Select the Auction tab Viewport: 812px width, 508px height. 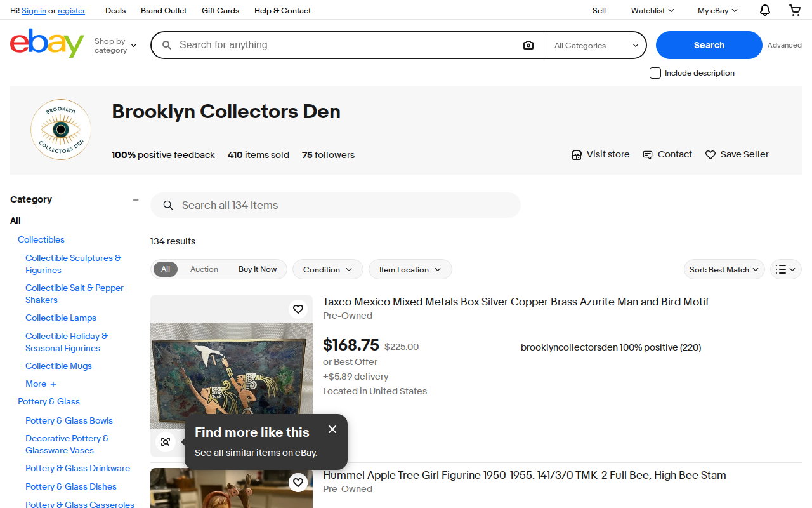pos(204,269)
